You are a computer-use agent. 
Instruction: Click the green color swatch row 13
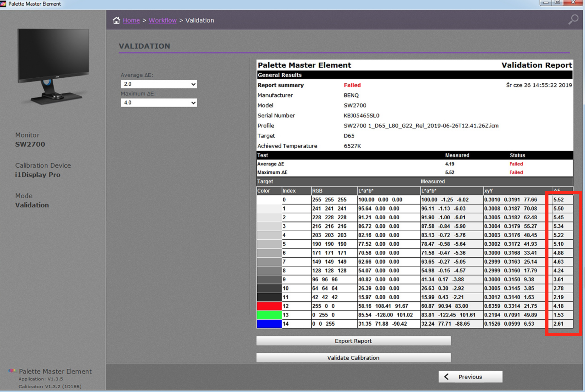pyautogui.click(x=269, y=315)
